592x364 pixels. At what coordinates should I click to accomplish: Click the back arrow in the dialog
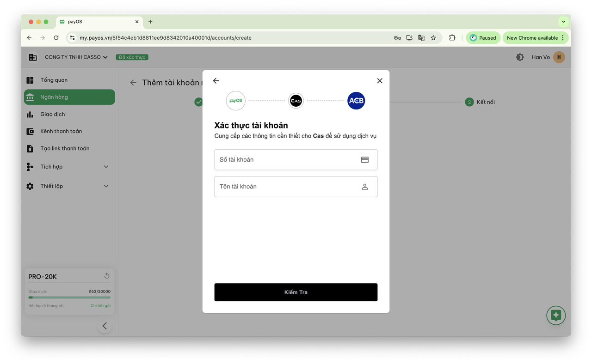pyautogui.click(x=216, y=81)
